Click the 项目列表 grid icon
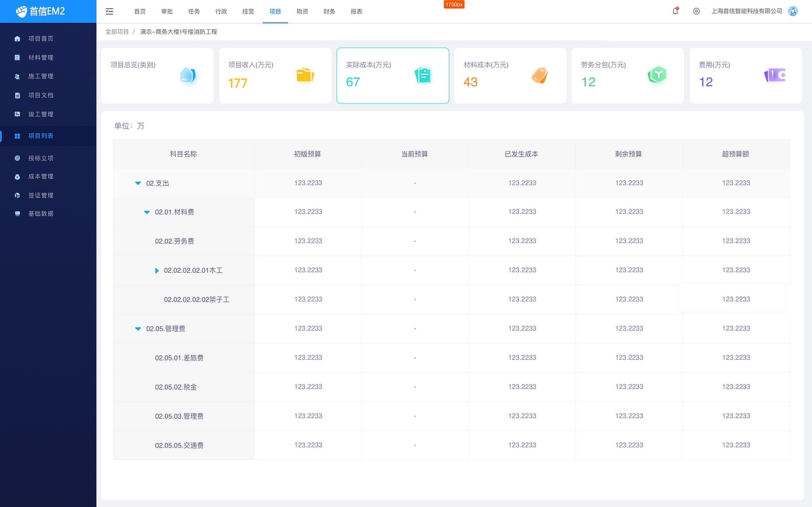The image size is (812, 507). pyautogui.click(x=17, y=136)
